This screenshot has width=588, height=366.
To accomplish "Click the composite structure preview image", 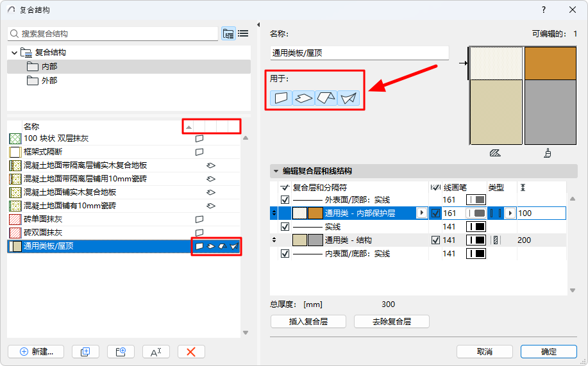I will [x=523, y=96].
